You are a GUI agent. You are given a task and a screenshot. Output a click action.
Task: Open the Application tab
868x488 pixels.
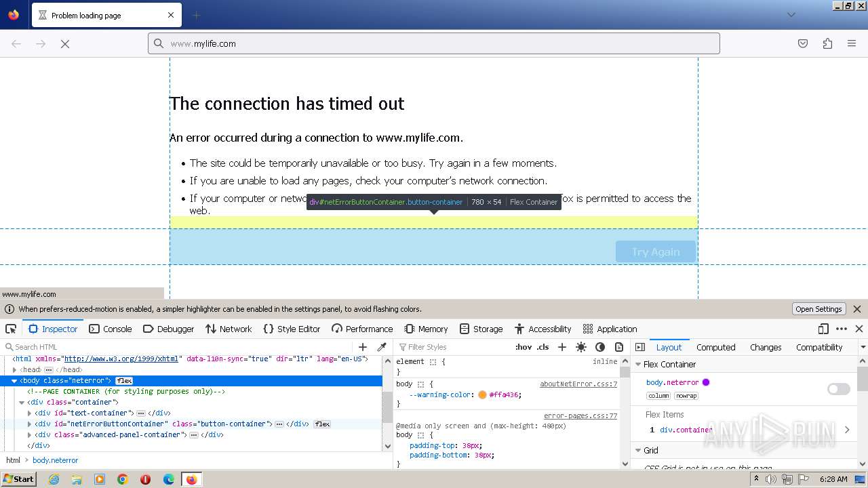(610, 329)
